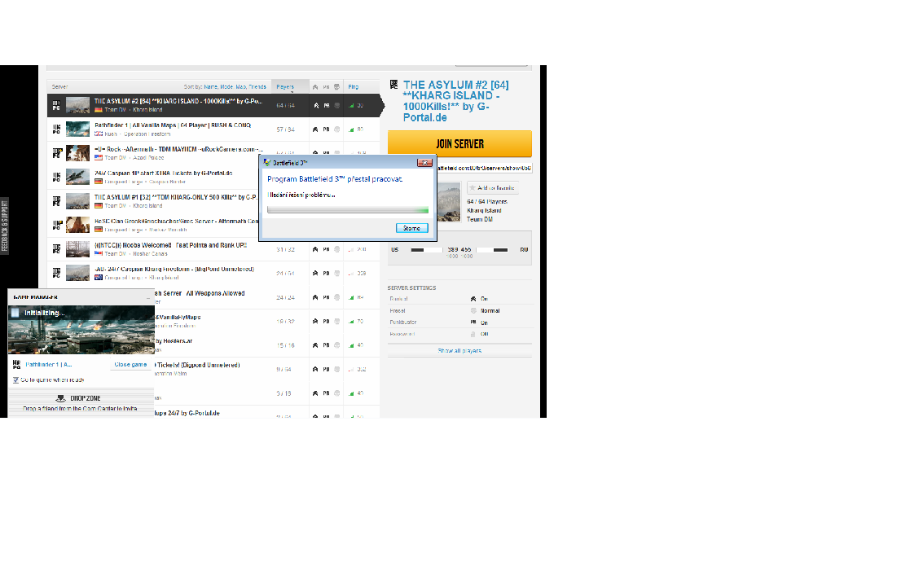
Task: Click the Initializing status icon
Action: pyautogui.click(x=15, y=313)
